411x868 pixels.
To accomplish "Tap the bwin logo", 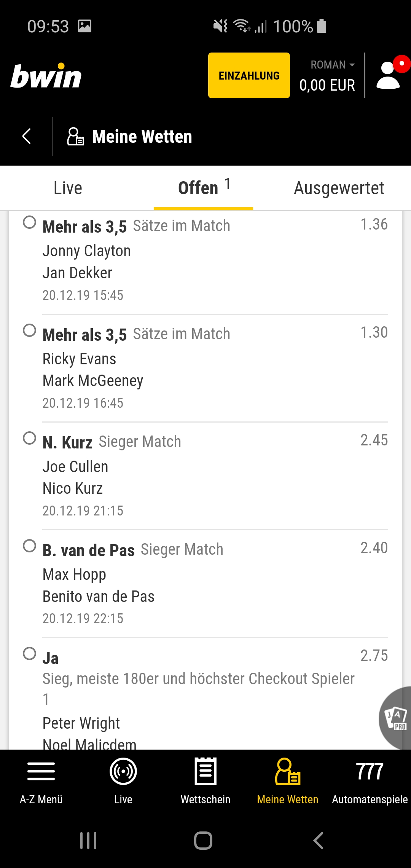I will click(46, 76).
